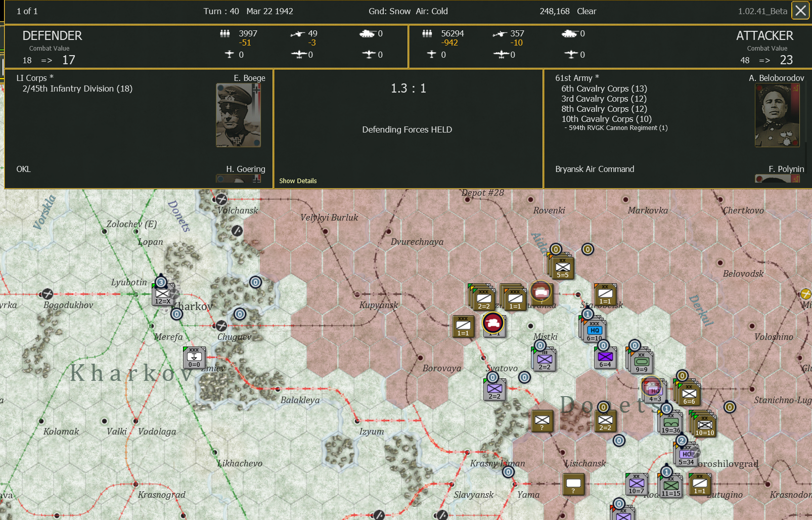Click the red tank marker near Starobelsk rail
812x520 pixels.
point(541,292)
